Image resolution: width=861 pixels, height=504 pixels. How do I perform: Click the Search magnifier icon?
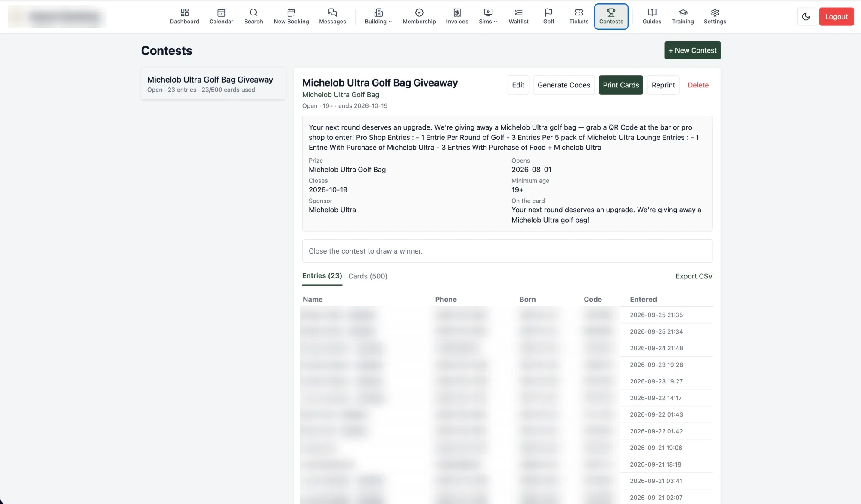[254, 12]
